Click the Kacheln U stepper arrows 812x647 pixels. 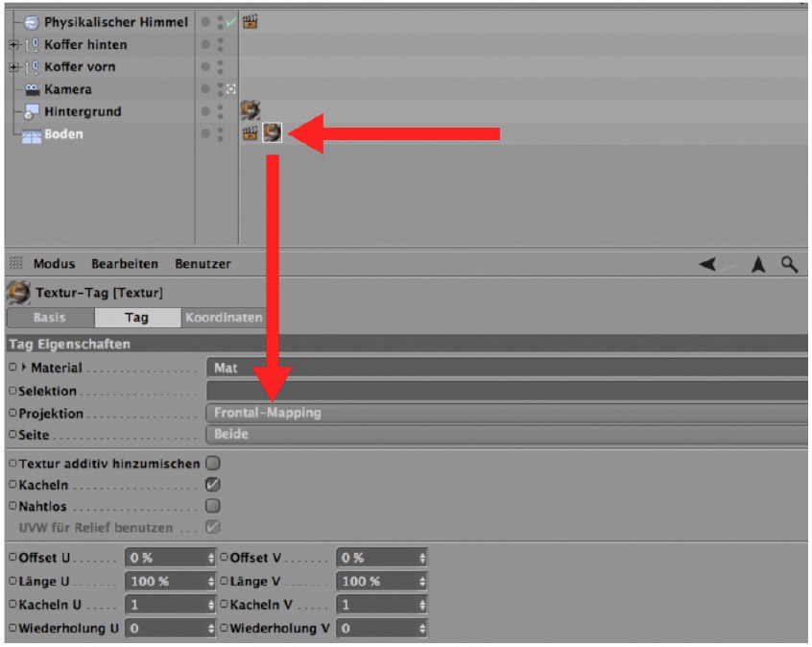pos(211,605)
